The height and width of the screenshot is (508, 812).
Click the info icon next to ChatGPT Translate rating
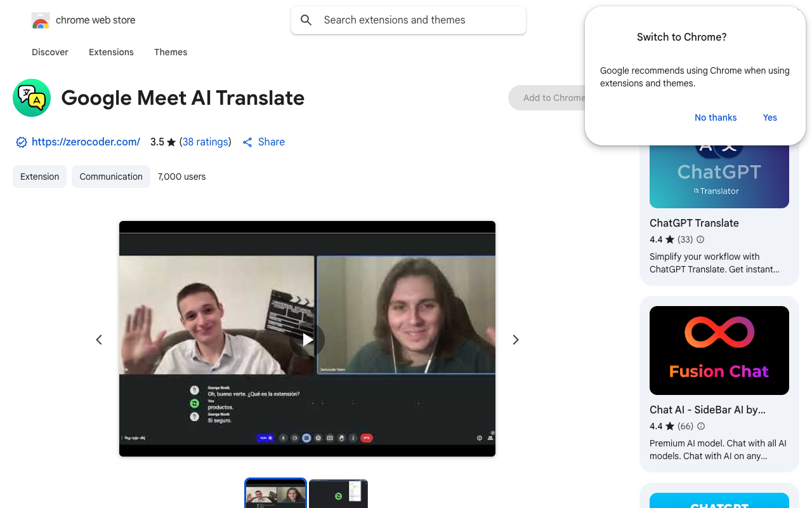700,239
